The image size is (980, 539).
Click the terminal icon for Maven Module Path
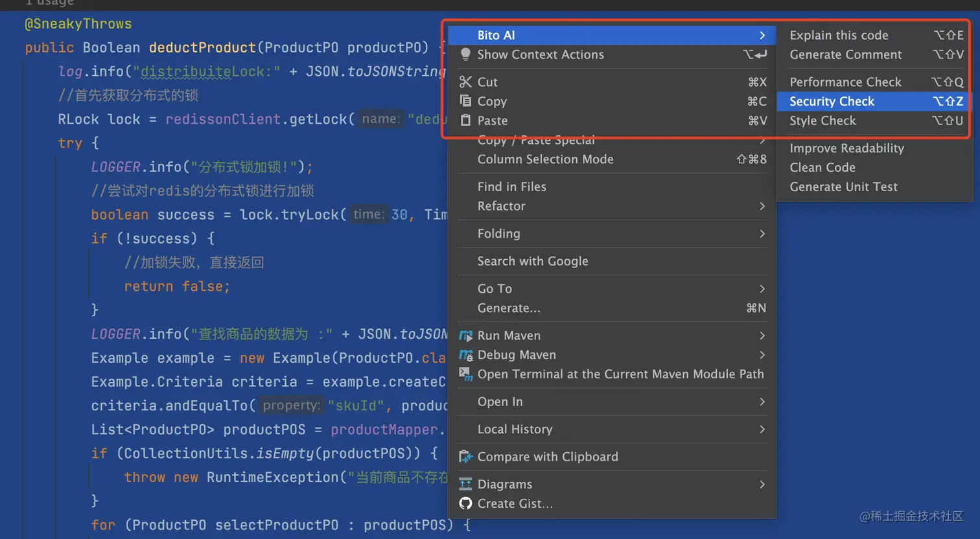(465, 374)
